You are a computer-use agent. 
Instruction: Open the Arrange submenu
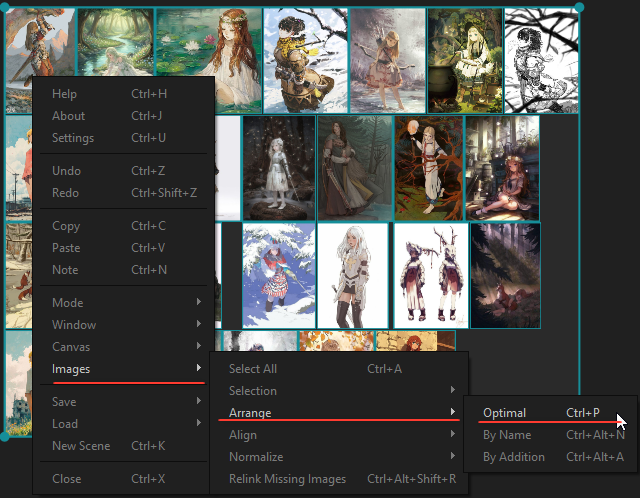coord(339,413)
